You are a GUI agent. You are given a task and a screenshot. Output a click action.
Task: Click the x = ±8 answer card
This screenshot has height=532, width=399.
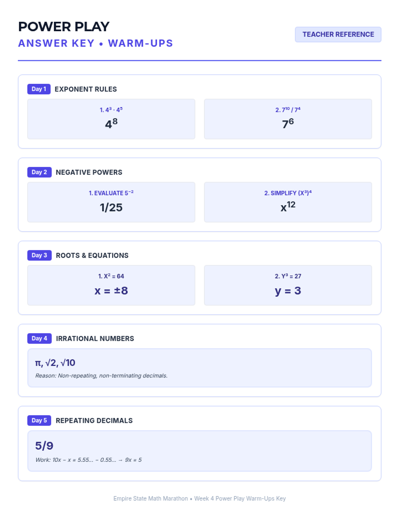[x=111, y=285]
